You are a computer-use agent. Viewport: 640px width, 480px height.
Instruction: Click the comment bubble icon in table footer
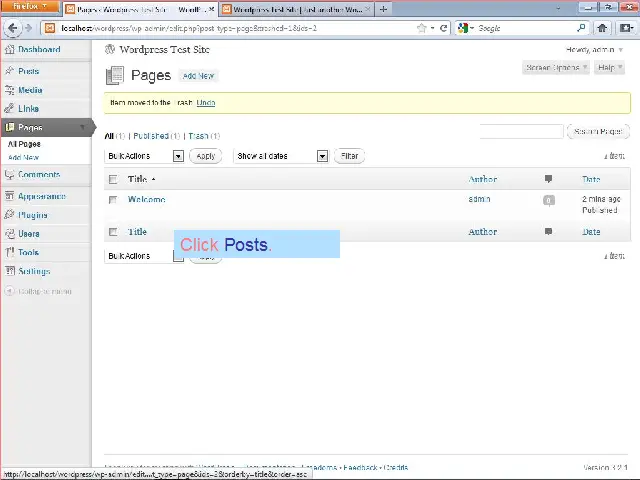[x=549, y=231]
